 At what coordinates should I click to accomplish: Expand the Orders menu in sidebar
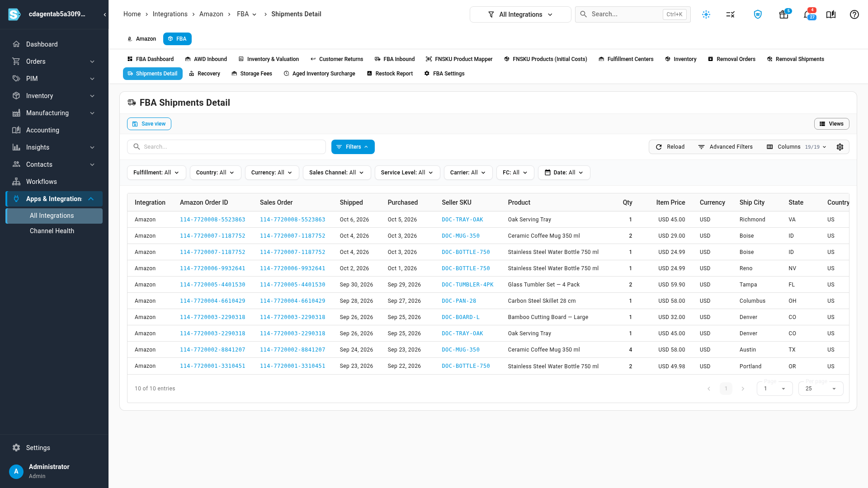54,61
